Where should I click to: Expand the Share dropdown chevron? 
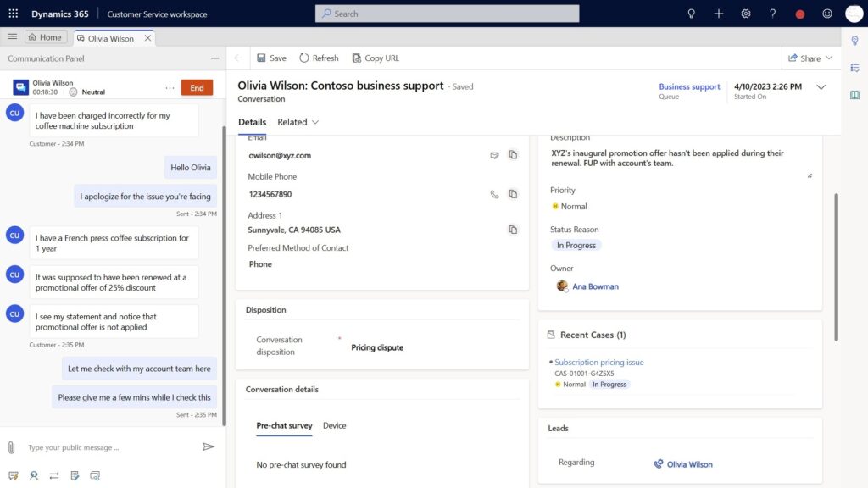click(828, 58)
